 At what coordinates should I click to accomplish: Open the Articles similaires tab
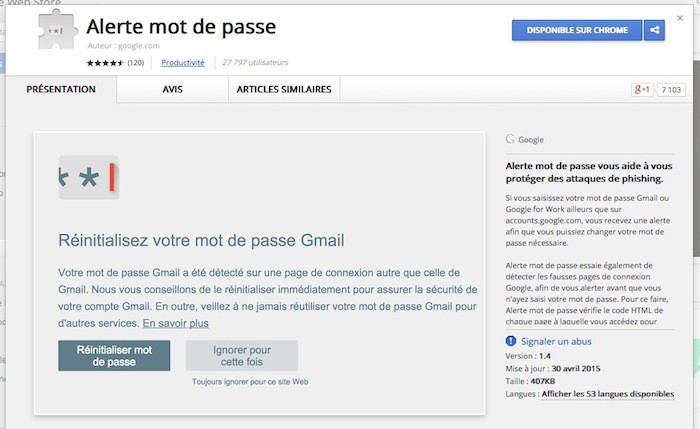pyautogui.click(x=284, y=89)
